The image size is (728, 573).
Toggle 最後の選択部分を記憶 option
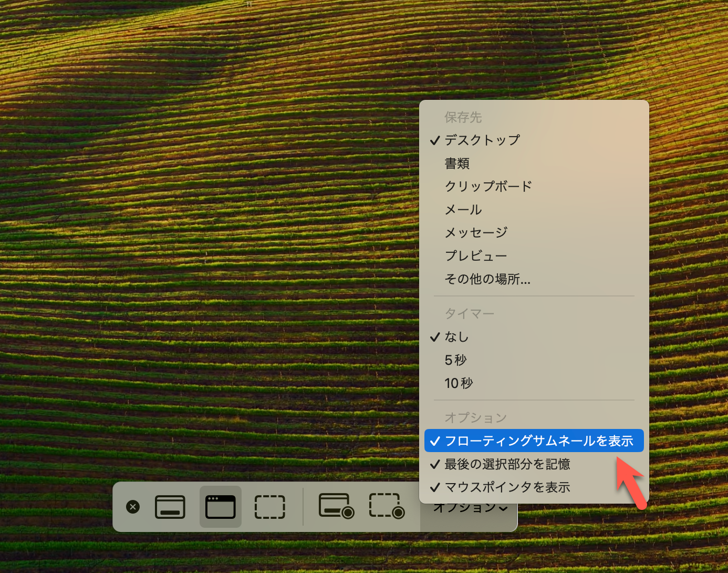pos(506,464)
